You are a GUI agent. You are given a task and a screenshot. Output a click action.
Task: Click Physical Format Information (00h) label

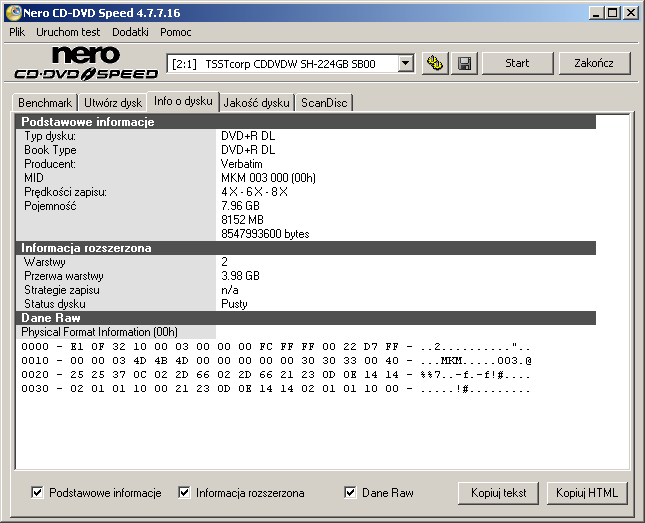click(100, 332)
